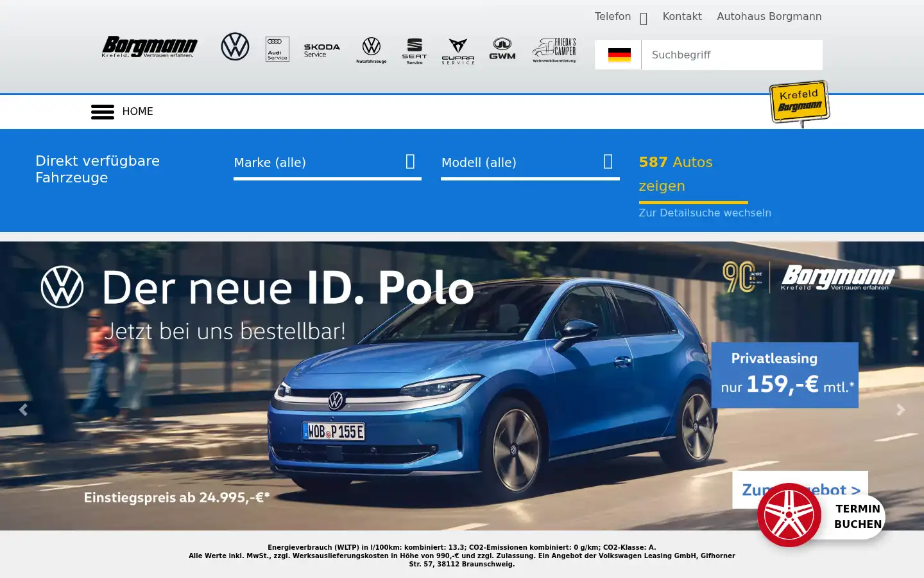Open the VW Nutzfahrzeuge logo
The height and width of the screenshot is (578, 924).
tap(372, 50)
